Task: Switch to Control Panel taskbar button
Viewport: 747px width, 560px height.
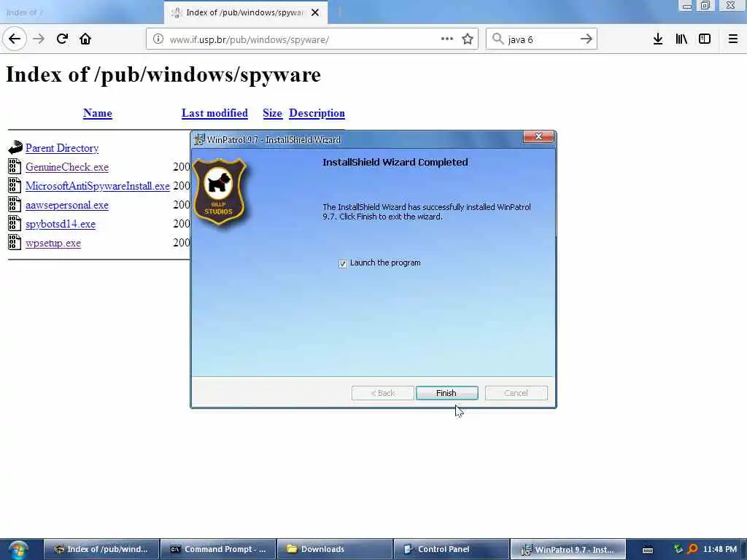Action: tap(452, 550)
